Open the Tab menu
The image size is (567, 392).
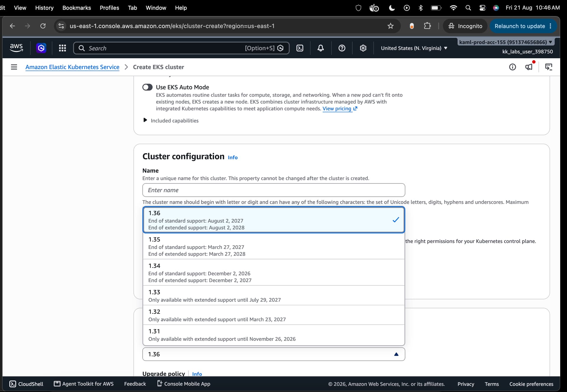pyautogui.click(x=132, y=8)
